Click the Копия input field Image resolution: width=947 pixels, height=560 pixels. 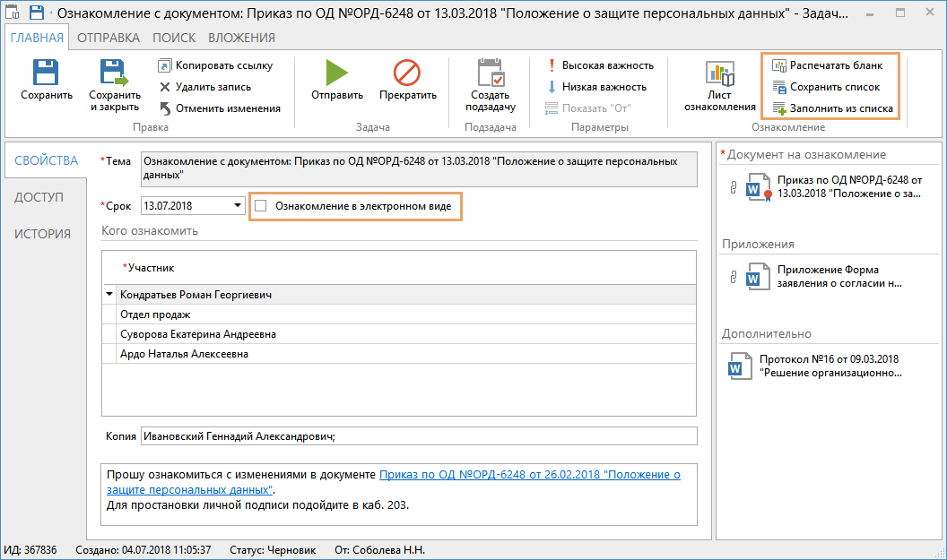(417, 436)
